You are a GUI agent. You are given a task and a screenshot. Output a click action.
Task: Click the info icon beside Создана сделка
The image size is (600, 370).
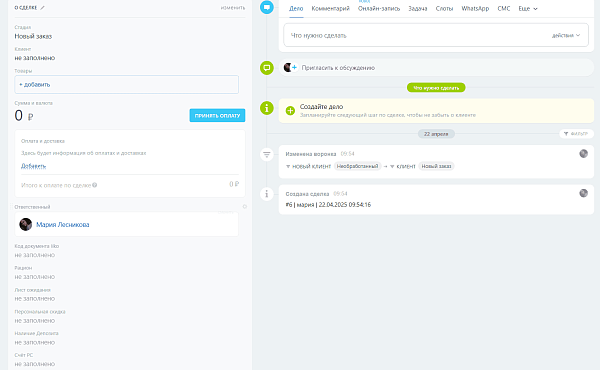267,194
